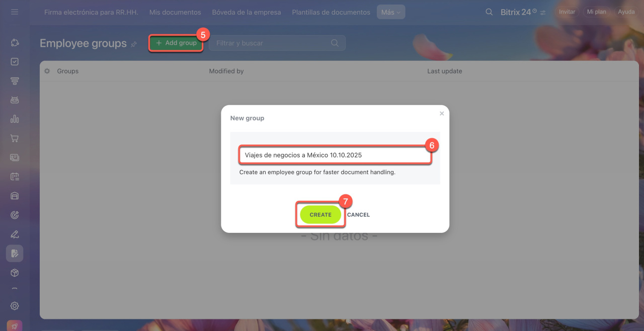Screen dimensions: 644x331
Task: Click CANCEL in the New group dialog
Action: 358,215
